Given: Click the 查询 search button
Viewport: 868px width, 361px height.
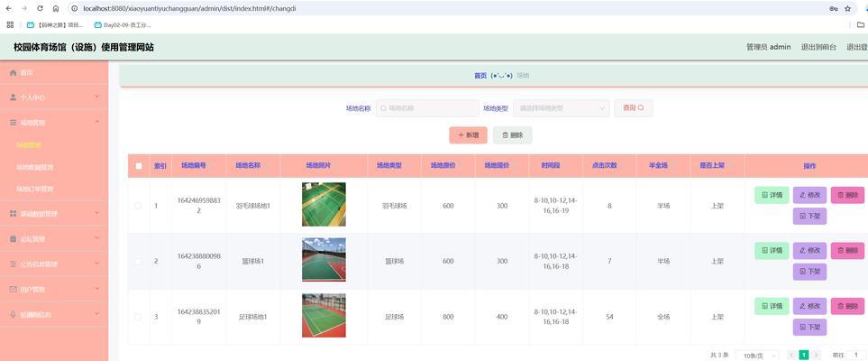Looking at the screenshot, I should 634,108.
